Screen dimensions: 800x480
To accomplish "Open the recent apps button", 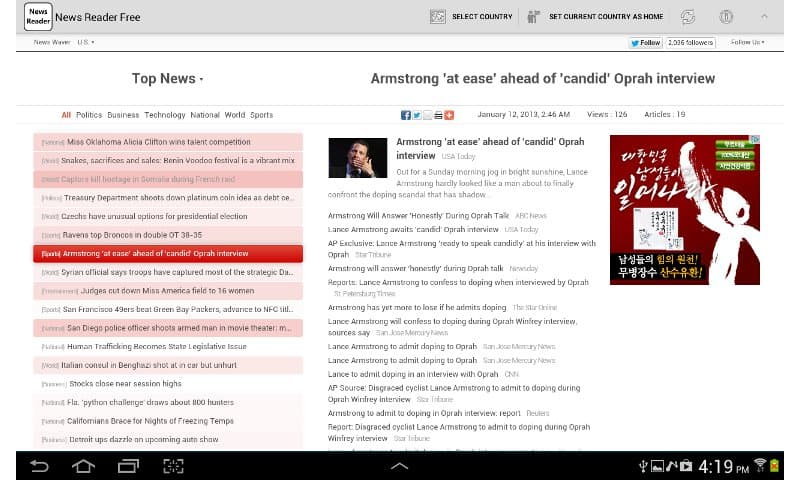I will point(128,466).
